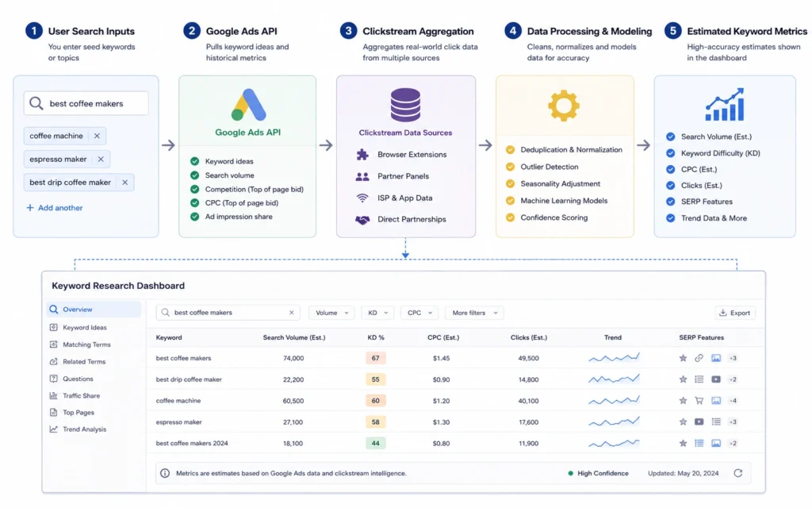Viewport: 812px width, 508px height.
Task: Remove the 'coffee machine' keyword chip
Action: pyautogui.click(x=97, y=136)
